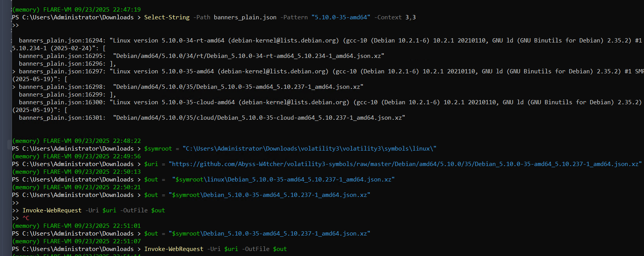Image resolution: width=644 pixels, height=256 pixels.
Task: Click output line number 16294 label
Action: click(x=61, y=41)
